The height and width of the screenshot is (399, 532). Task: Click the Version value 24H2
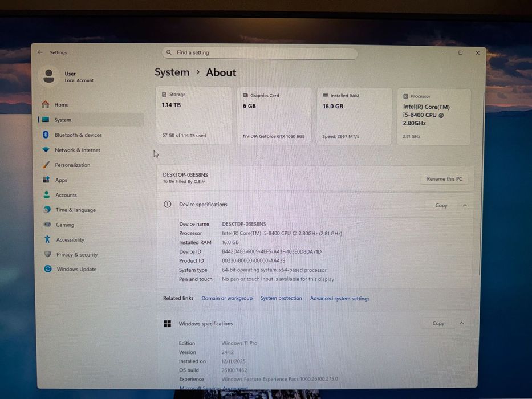[228, 352]
